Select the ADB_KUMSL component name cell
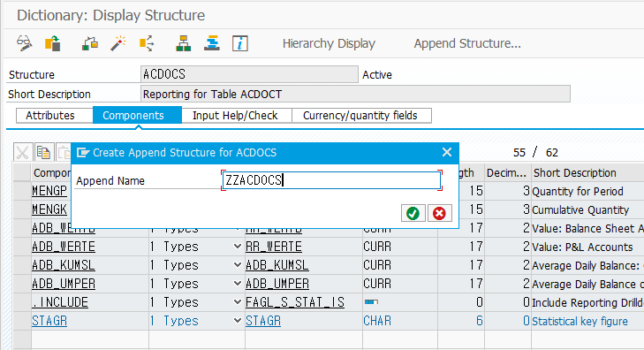Image resolution: width=644 pixels, height=350 pixels. pos(64,265)
